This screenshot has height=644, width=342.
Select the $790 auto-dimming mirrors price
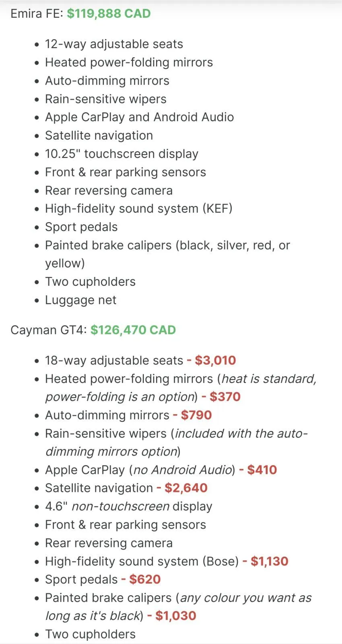coord(196,415)
